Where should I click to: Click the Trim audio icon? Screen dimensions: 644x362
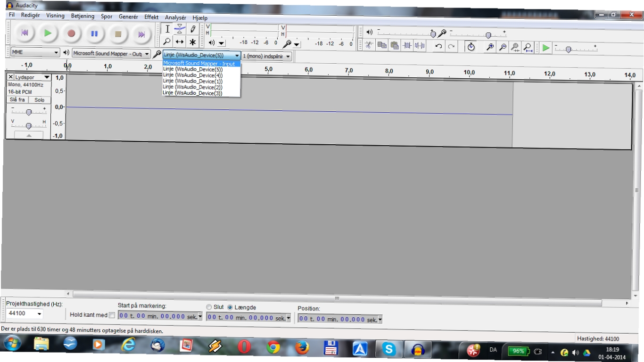(x=407, y=46)
